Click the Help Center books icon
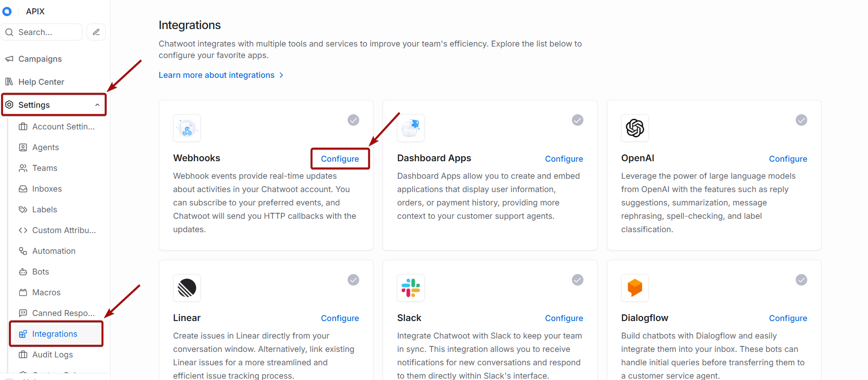This screenshot has height=380, width=868. (x=9, y=82)
